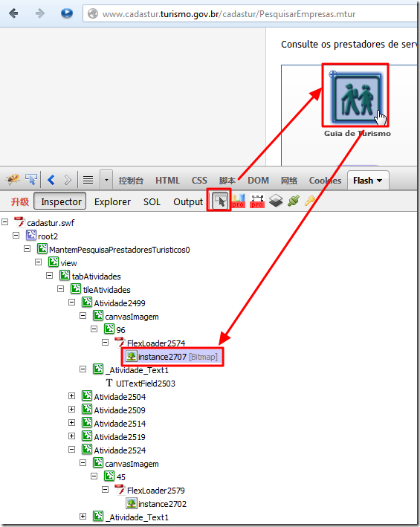Click the URL address bar
The height and width of the screenshot is (527, 420).
(249, 14)
